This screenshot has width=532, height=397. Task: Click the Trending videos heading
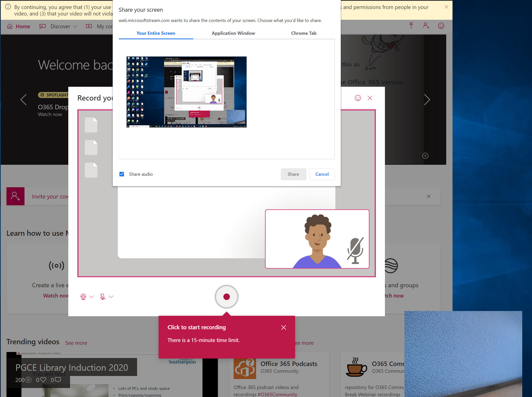pos(33,342)
